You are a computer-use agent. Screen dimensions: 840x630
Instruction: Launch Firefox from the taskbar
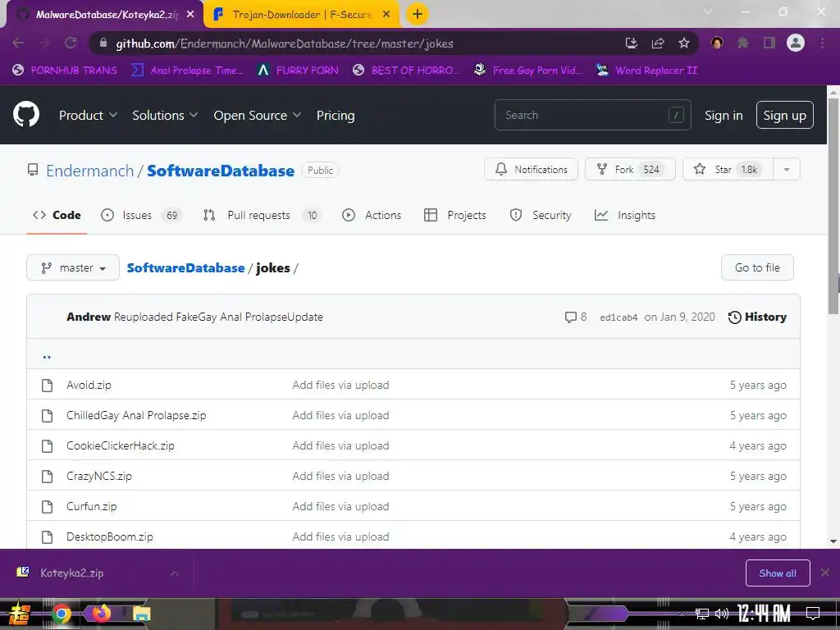tap(102, 614)
